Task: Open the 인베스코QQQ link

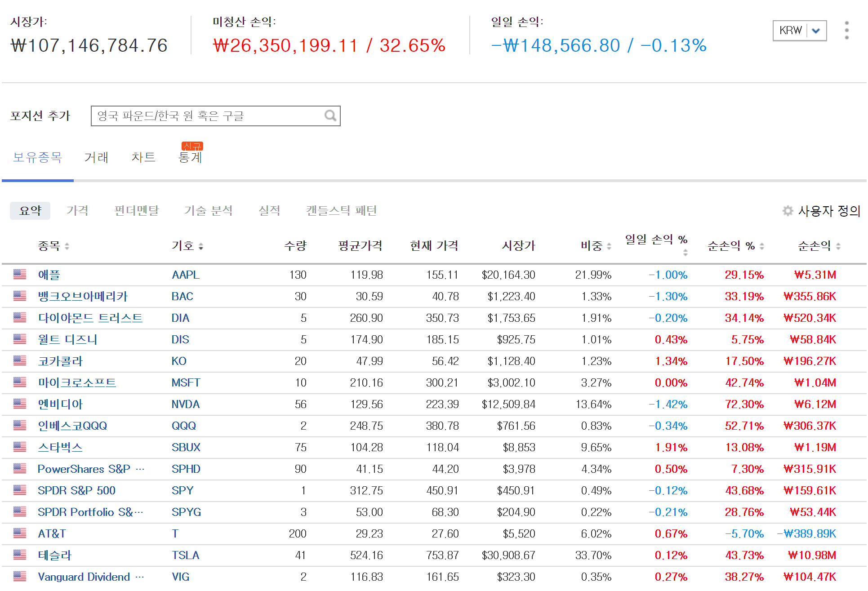Action: [72, 426]
